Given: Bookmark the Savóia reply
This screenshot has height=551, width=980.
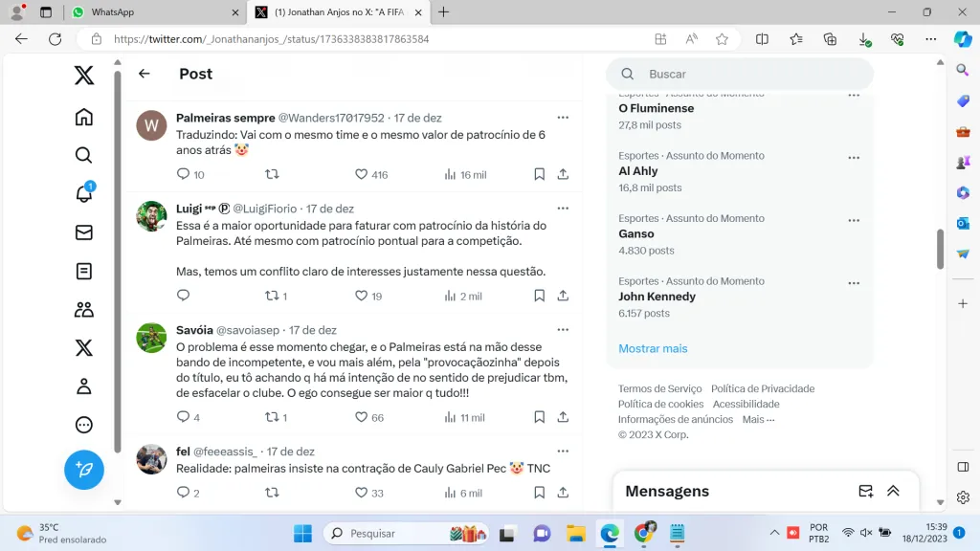Looking at the screenshot, I should [x=539, y=417].
